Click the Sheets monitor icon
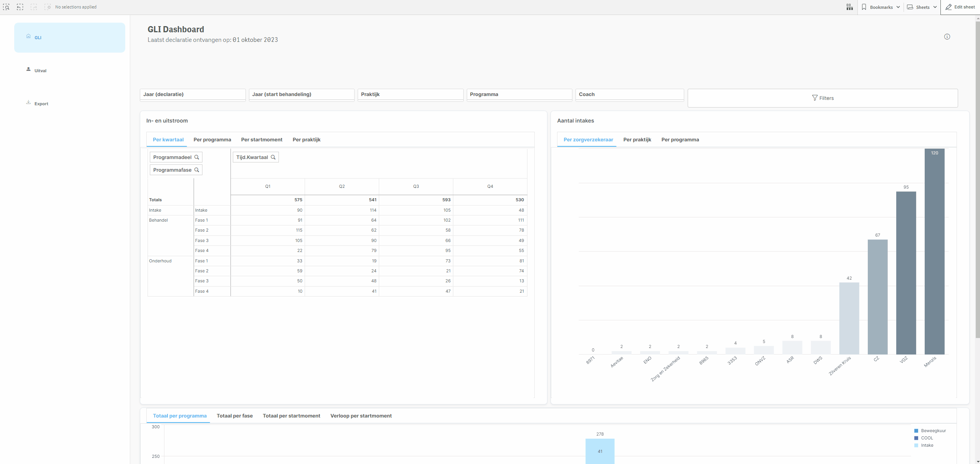The image size is (980, 464). (910, 7)
